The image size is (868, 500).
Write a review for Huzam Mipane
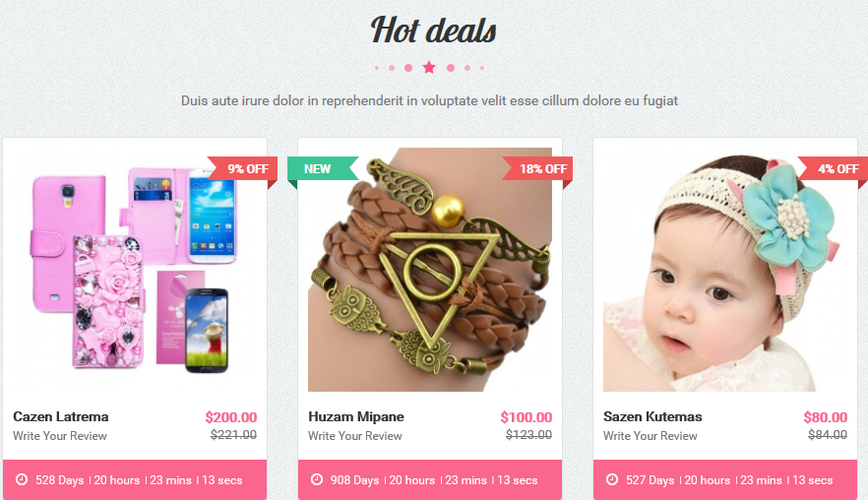[x=355, y=436]
